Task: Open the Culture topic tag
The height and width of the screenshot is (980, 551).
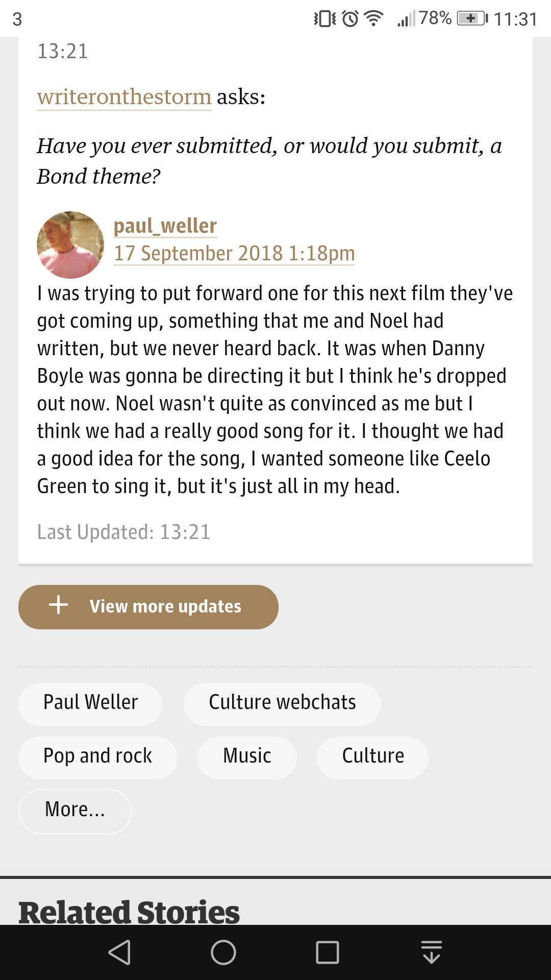Action: [x=372, y=756]
